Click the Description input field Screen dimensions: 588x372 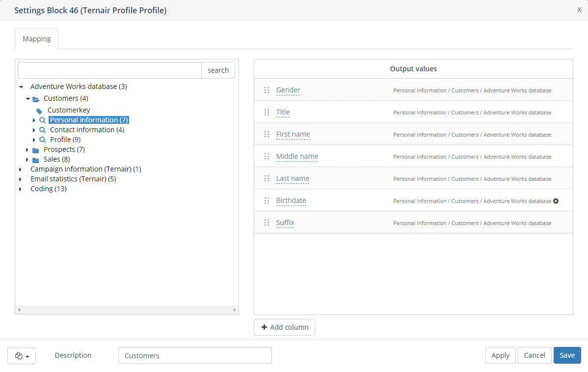coord(195,355)
